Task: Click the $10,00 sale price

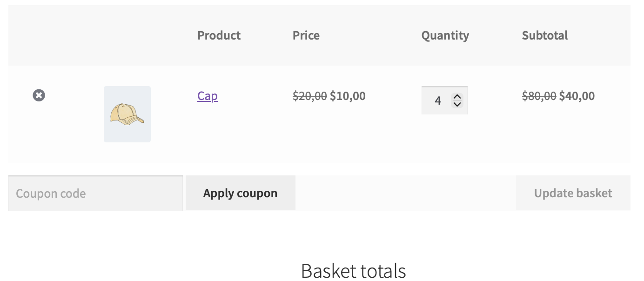Action: (x=348, y=96)
